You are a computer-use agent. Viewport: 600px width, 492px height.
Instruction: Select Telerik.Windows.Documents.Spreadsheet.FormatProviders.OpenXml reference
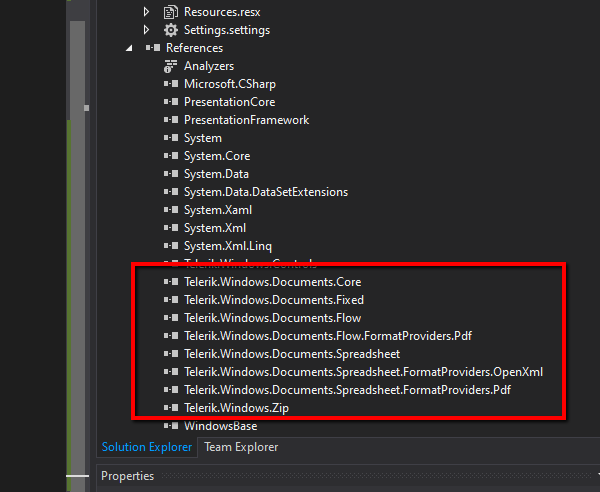click(x=363, y=372)
